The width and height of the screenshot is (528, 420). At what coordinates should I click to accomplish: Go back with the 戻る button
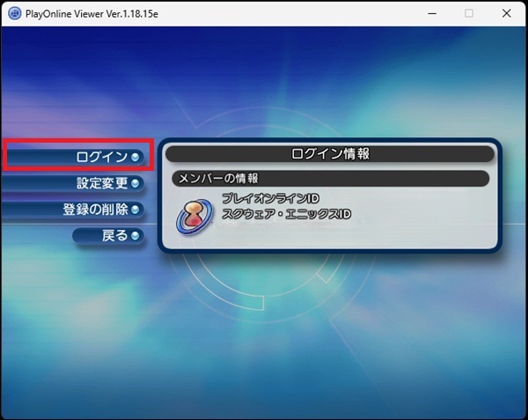114,236
